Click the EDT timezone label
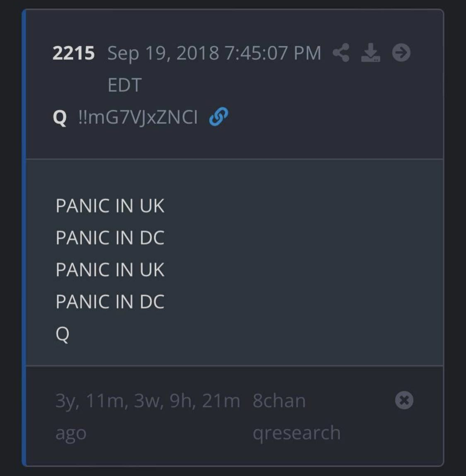 [125, 85]
